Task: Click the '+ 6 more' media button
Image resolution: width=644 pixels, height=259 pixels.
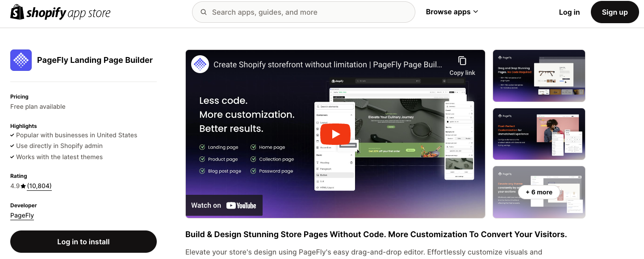Action: pos(539,192)
